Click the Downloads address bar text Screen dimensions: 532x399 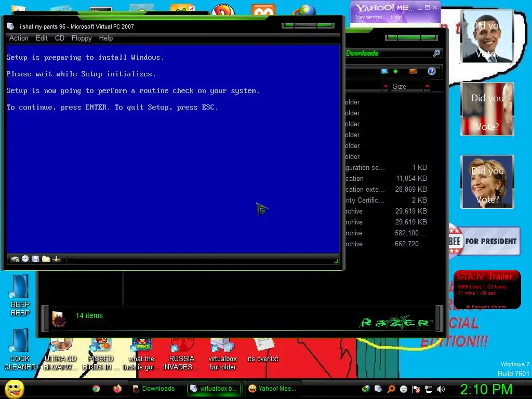(x=362, y=54)
